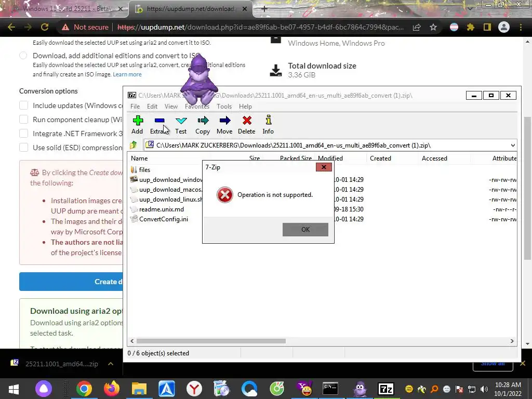Enable Include updates checkbox
This screenshot has width=532, height=399.
pyautogui.click(x=23, y=105)
